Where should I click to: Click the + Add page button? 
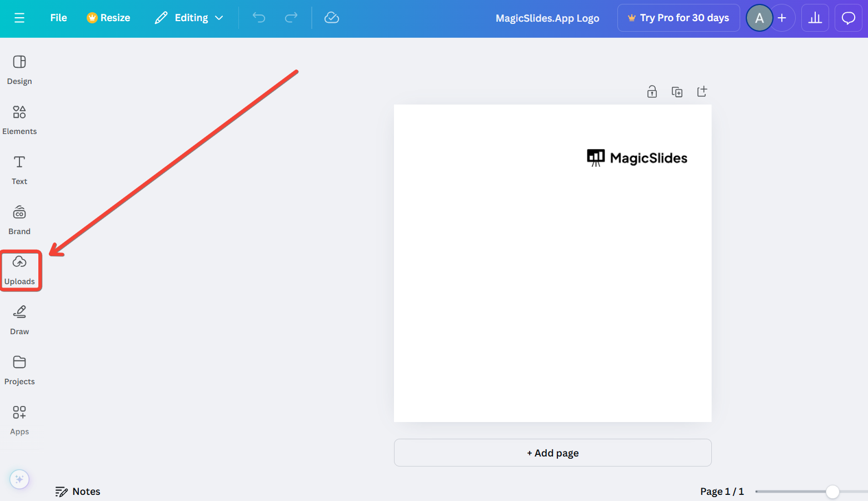pyautogui.click(x=553, y=453)
